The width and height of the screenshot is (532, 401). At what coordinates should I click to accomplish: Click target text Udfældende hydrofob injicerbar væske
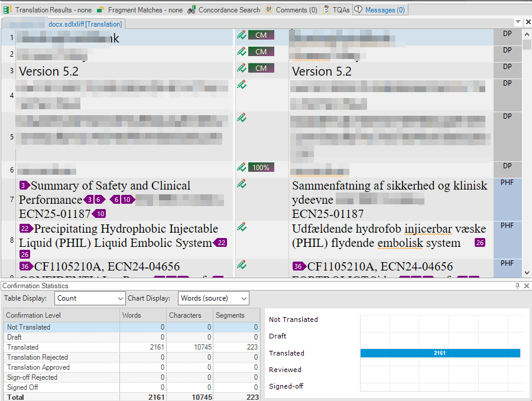pos(389,229)
